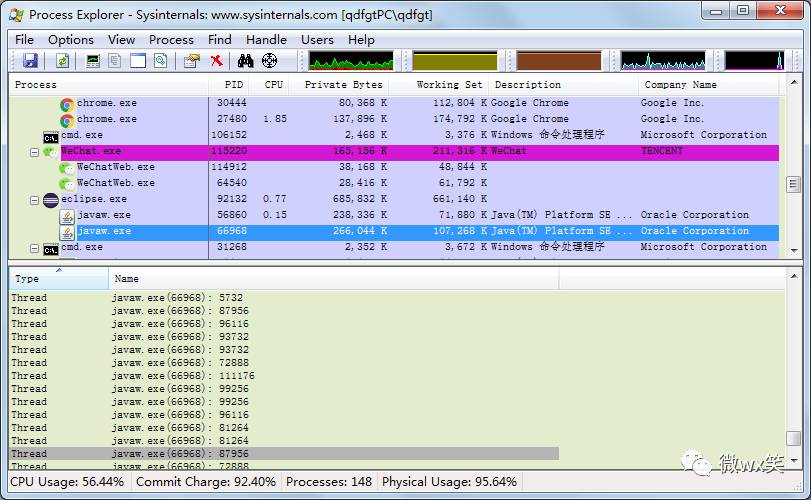Click the Process Explorer title bar icon

(17, 14)
